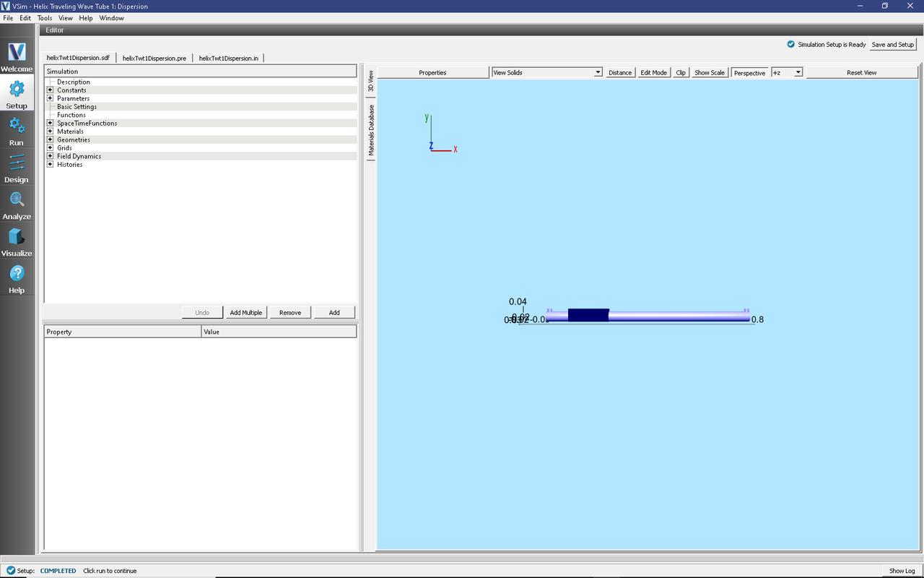Select the Basic Settings tree item
The height and width of the screenshot is (578, 924).
[77, 107]
